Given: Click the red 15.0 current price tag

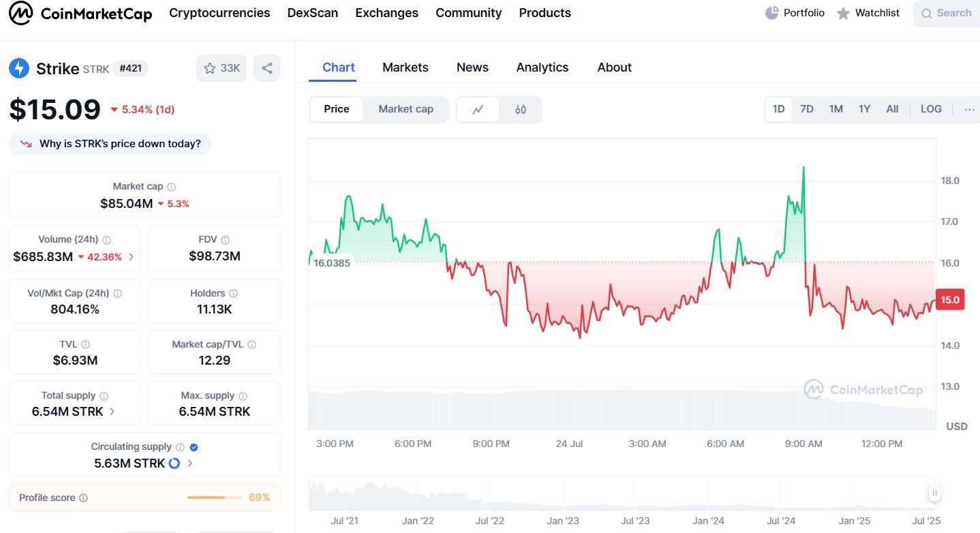Looking at the screenshot, I should 950,300.
